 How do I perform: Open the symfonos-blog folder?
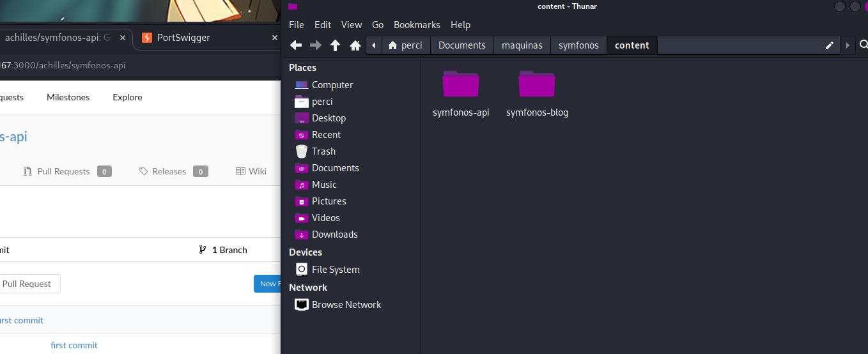click(537, 94)
